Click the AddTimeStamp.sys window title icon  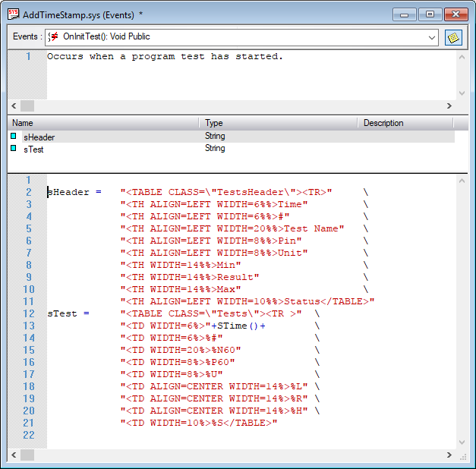14,14
